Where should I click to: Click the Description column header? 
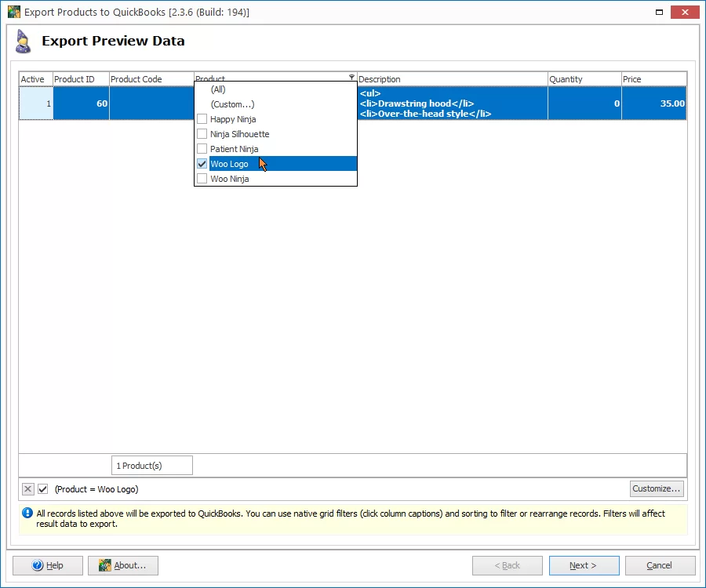(x=451, y=78)
